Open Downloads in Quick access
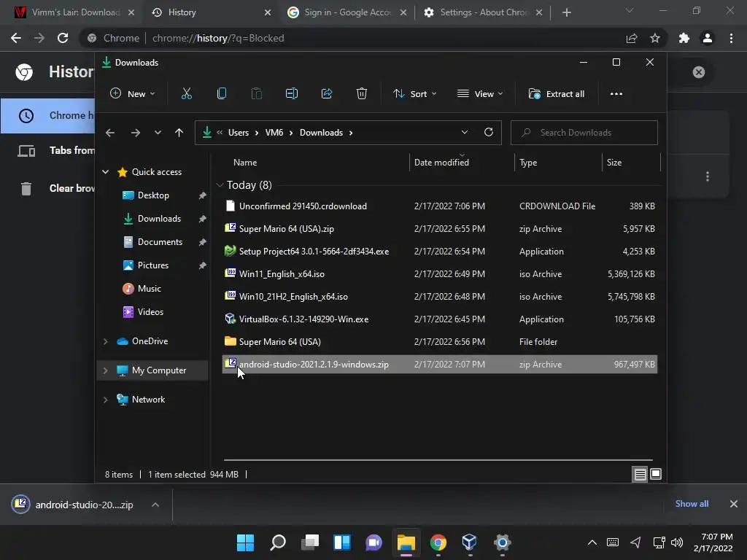 158,219
